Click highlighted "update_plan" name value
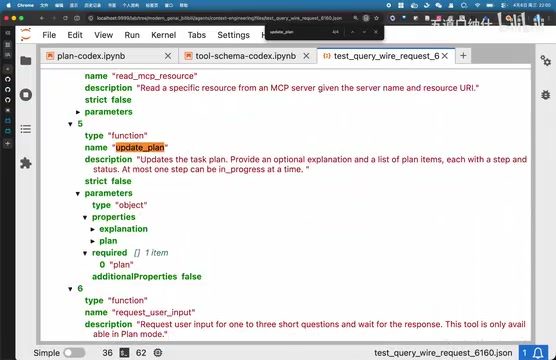Screen dimensions: 556x360 [140, 148]
